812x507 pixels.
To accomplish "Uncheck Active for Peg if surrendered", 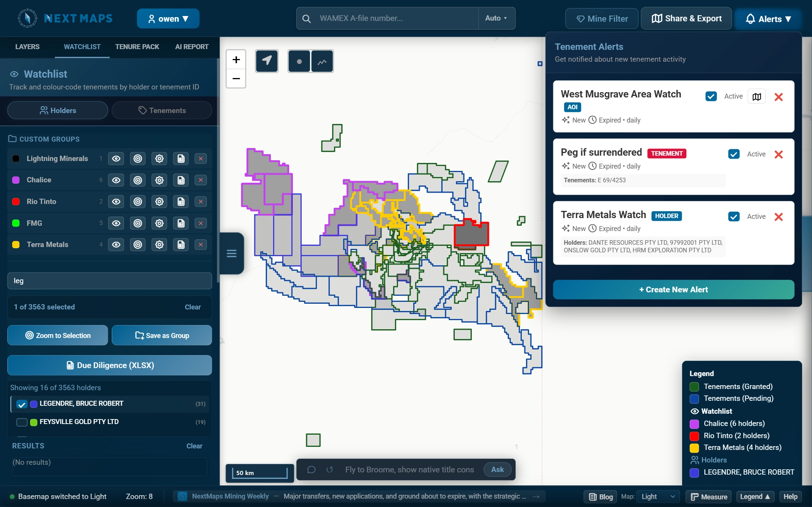I will coord(734,154).
